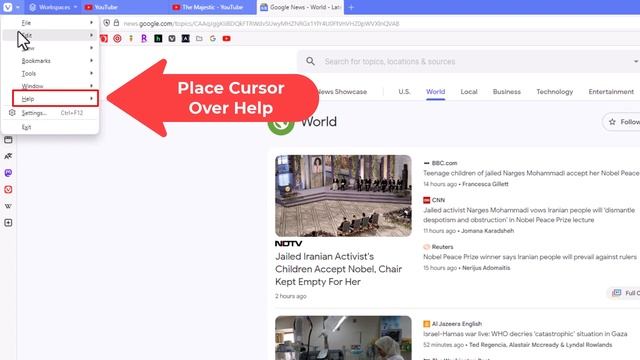Image resolution: width=640 pixels, height=360 pixels.
Task: Open the Window submenu
Action: pyautogui.click(x=51, y=86)
